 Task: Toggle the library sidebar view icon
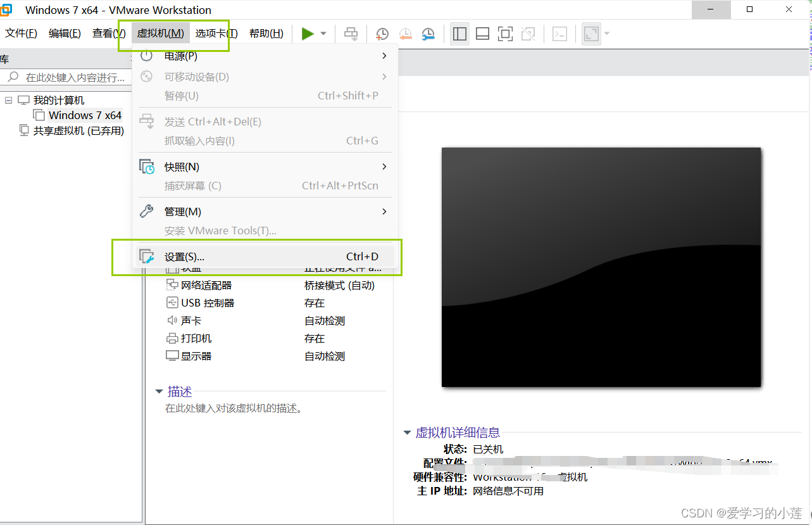coord(460,34)
